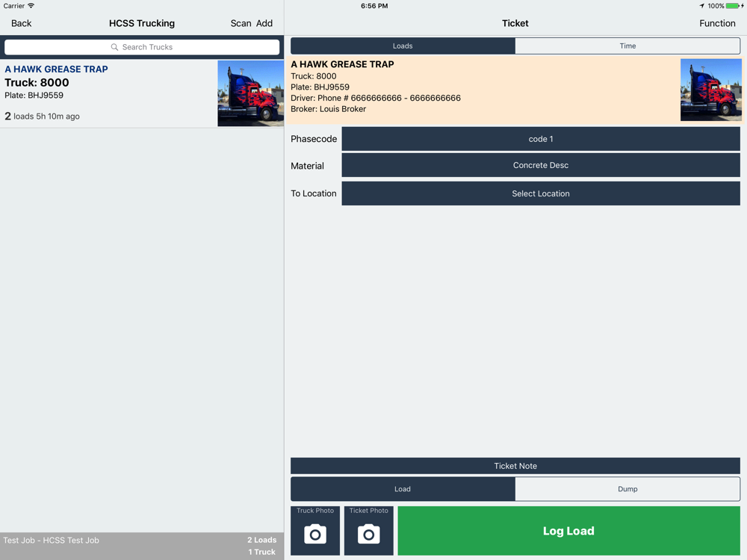Click the 6:56 PM clock
The width and height of the screenshot is (747, 560).
374,6
